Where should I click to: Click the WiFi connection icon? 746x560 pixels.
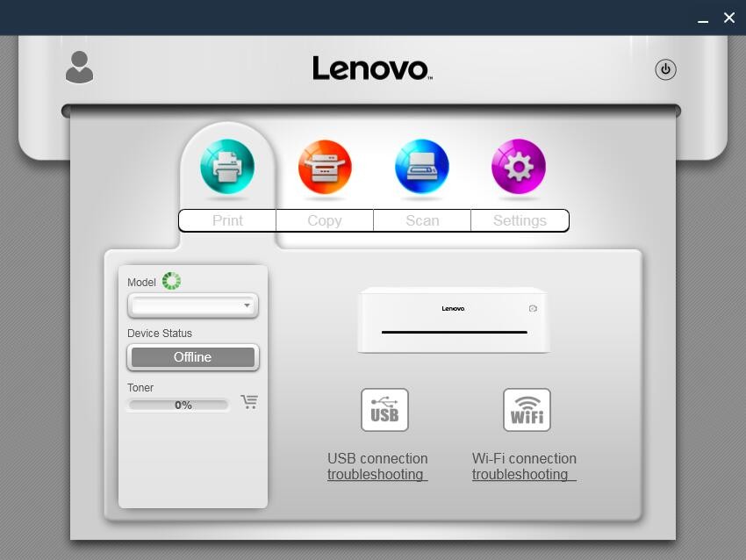point(527,410)
